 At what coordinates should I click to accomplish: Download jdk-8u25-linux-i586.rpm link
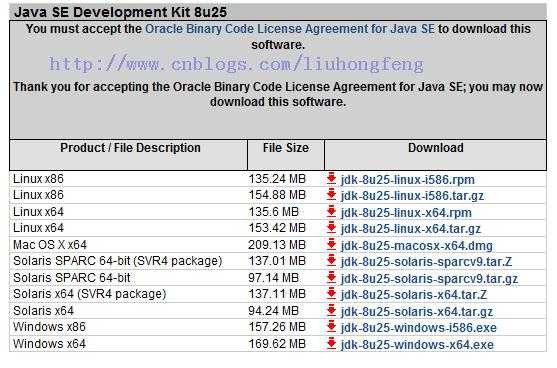[x=407, y=180]
